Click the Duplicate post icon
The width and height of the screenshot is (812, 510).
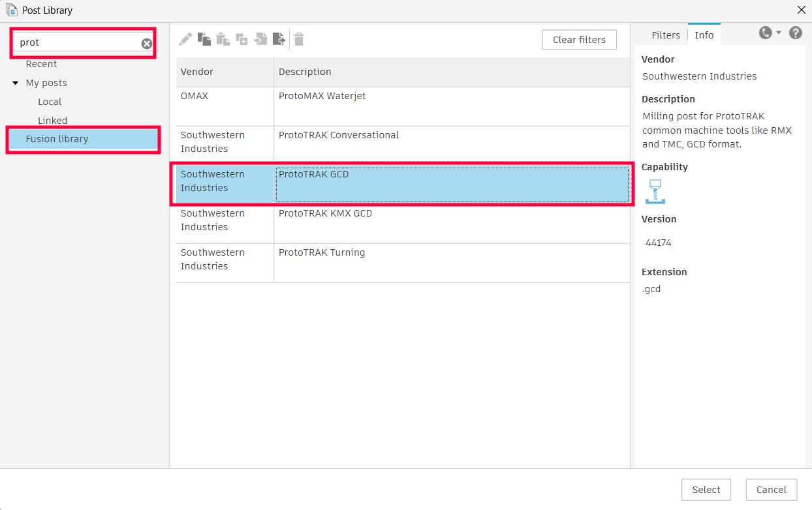point(242,39)
